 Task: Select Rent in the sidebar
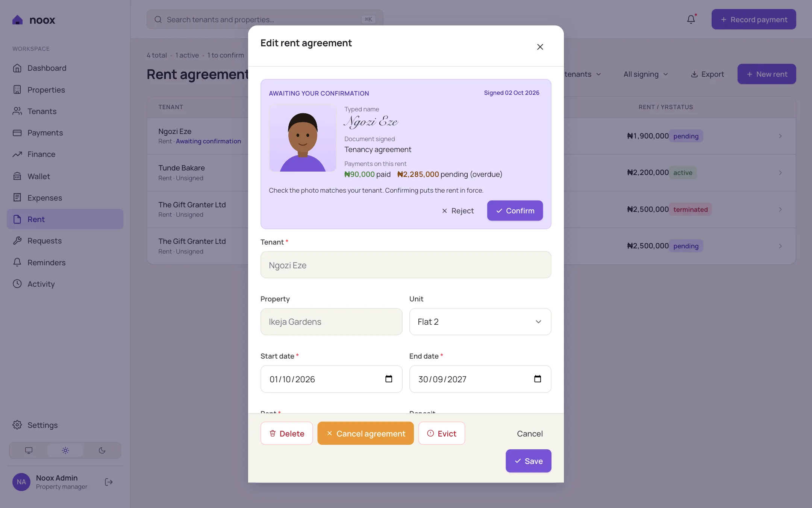(x=65, y=219)
